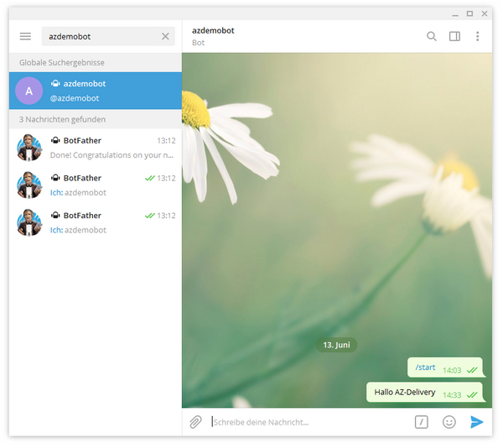Viewport: 503px width, 448px height.
Task: Click the 'Hallo AZ-Delivery' message bubble
Action: (x=424, y=392)
